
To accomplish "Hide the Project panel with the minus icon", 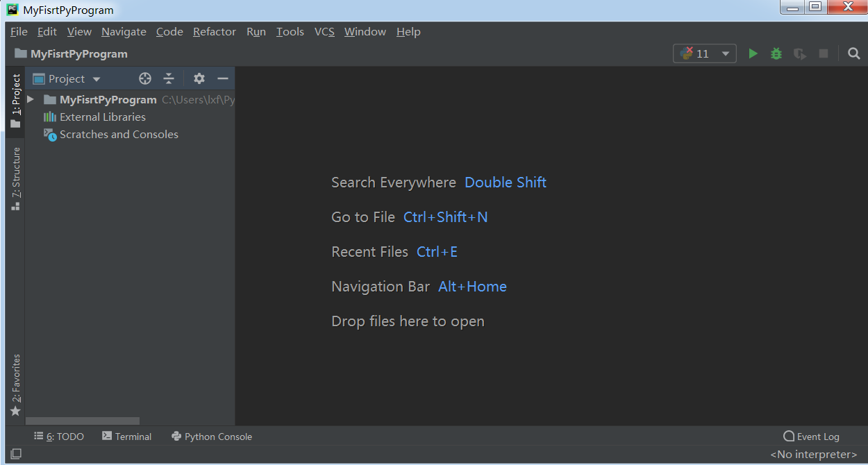I will (223, 78).
